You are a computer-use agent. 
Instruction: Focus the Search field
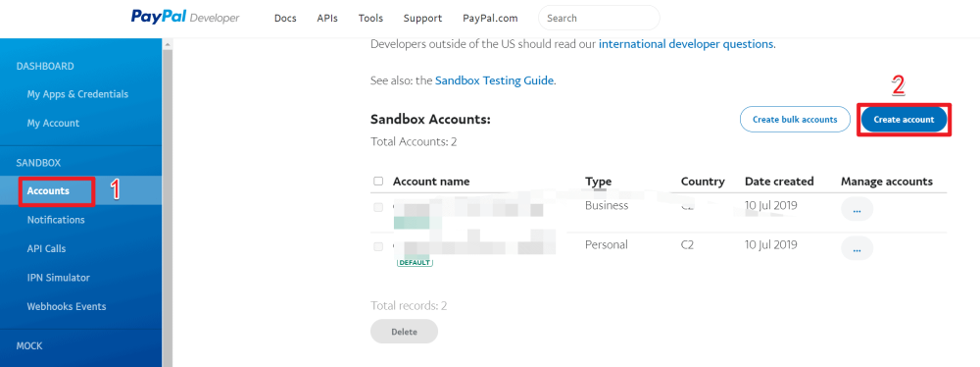pos(599,19)
